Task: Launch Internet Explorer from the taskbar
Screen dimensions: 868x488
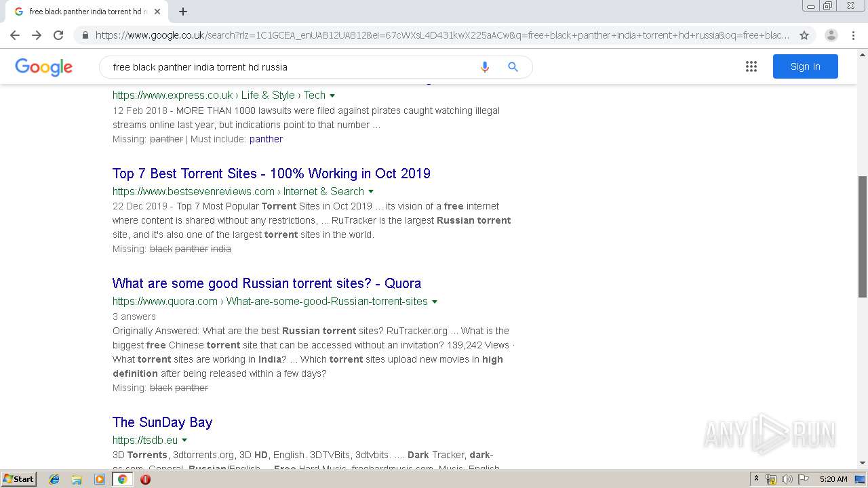Action: pyautogui.click(x=55, y=479)
